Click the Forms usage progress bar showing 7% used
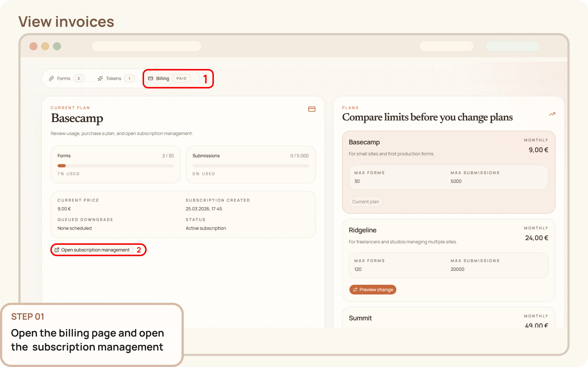 116,166
